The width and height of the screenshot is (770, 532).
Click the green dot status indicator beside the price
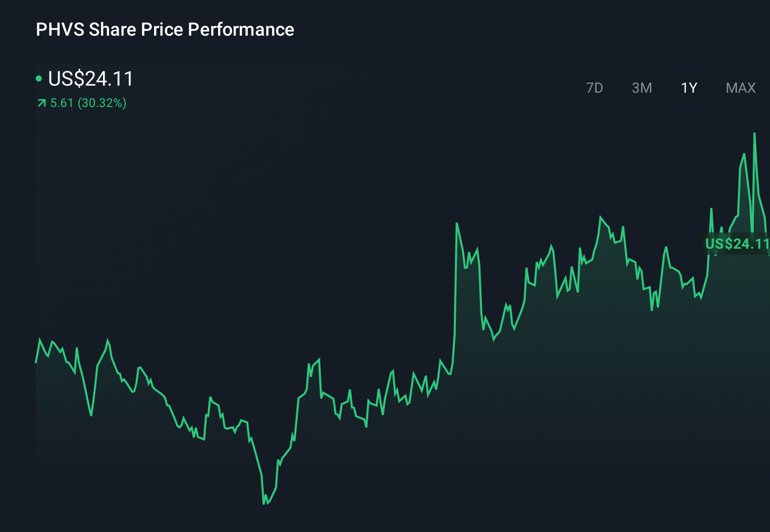tap(40, 78)
